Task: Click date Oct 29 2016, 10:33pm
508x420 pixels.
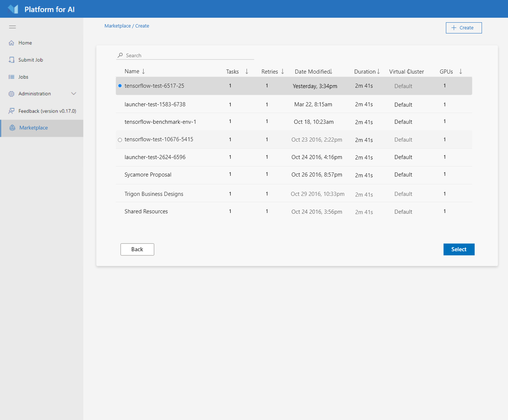Action: [x=318, y=194]
